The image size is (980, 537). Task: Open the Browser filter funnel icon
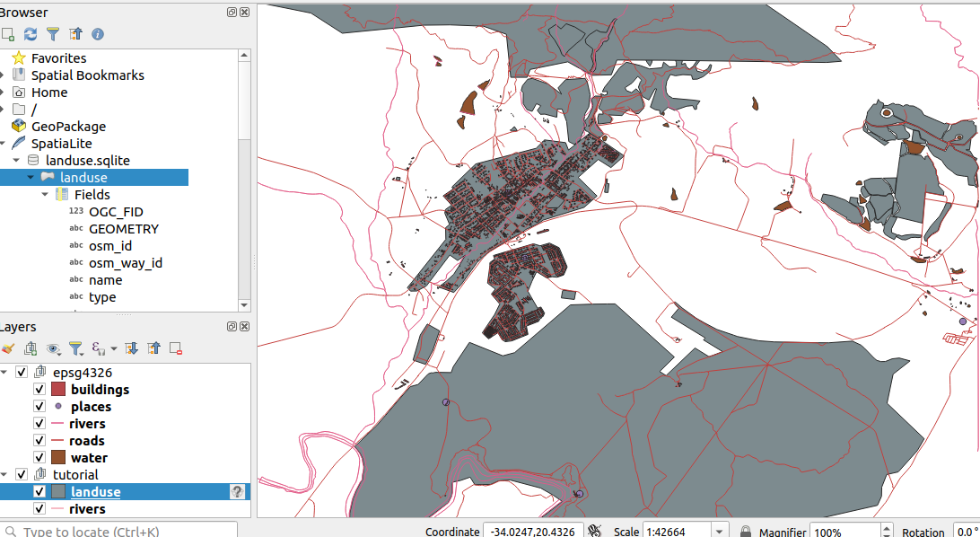point(53,34)
